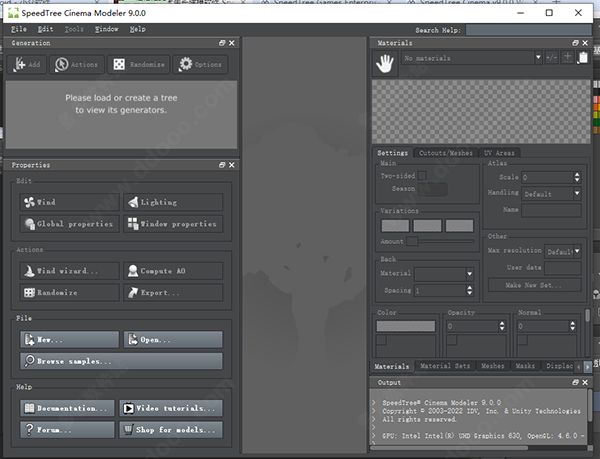
Task: Open the gear Options button
Action: tap(200, 64)
